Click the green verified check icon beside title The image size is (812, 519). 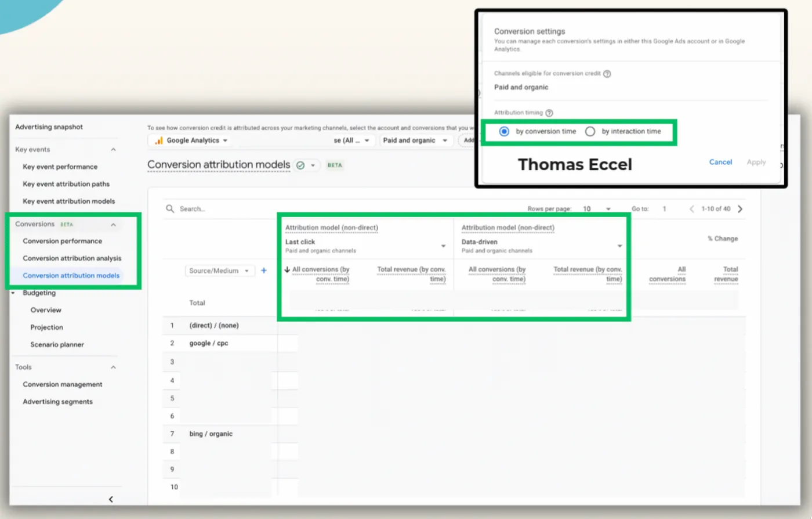coord(300,165)
